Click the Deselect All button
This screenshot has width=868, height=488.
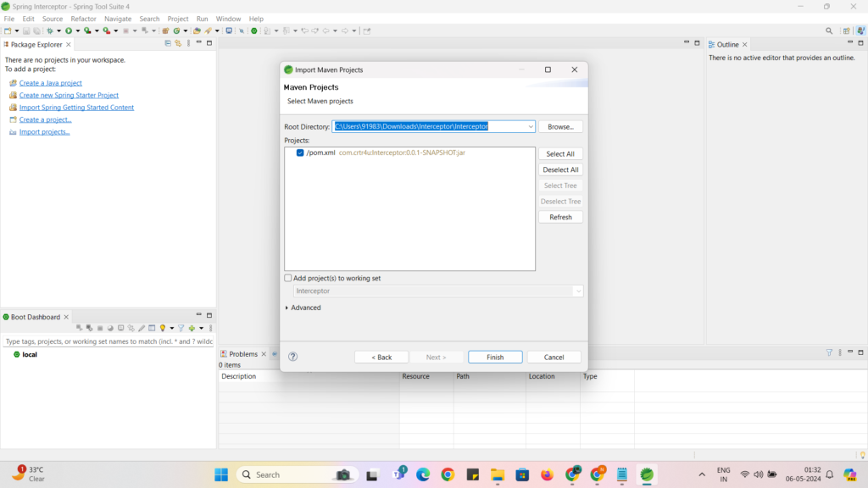click(x=560, y=169)
